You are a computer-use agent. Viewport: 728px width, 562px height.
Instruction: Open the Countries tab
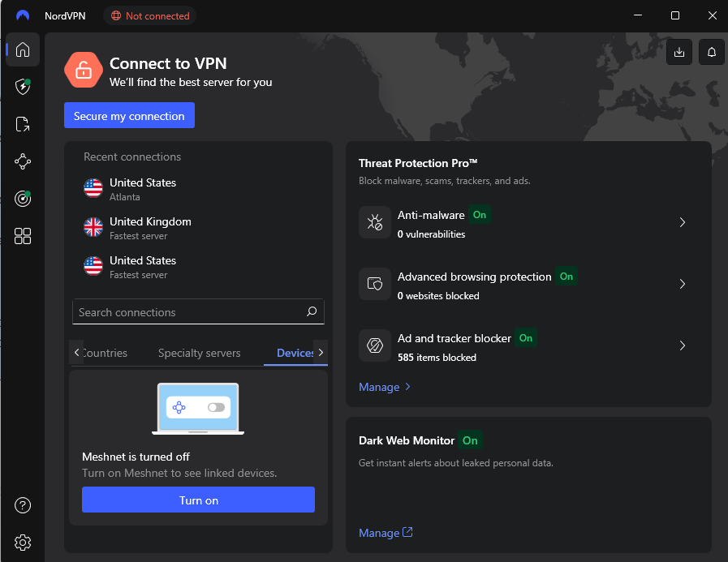point(105,353)
